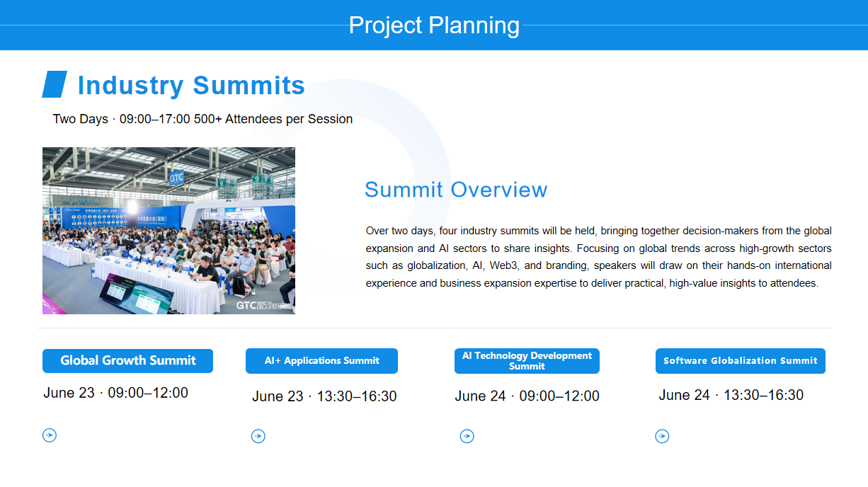Click the Two Days 09:00–17:00 attendees subtitle

click(202, 119)
